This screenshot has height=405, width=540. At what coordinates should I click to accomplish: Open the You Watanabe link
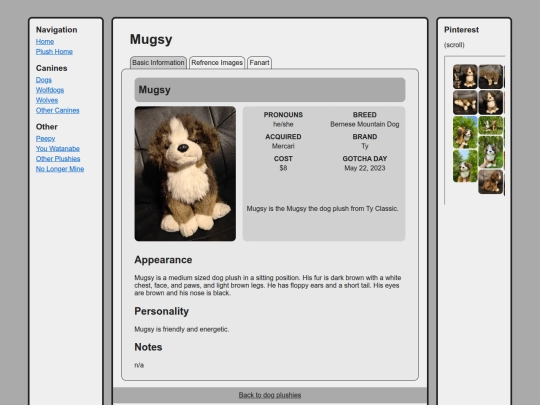tap(58, 149)
